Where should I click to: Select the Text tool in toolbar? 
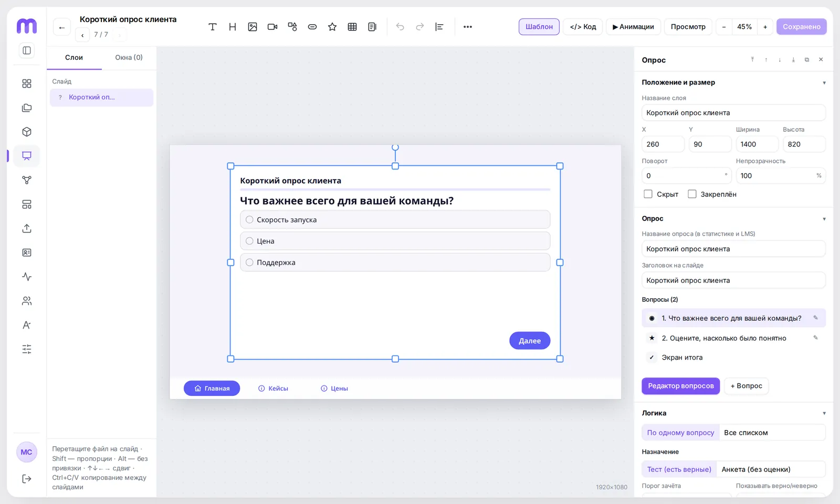tap(213, 27)
